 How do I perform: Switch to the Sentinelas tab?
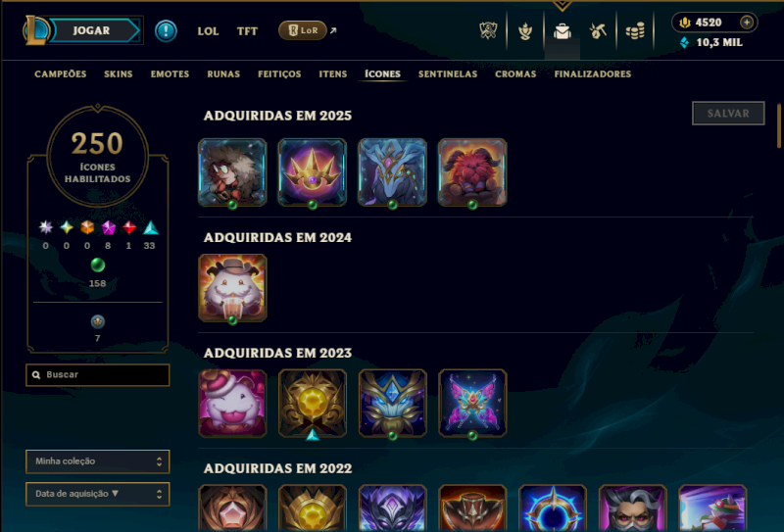(448, 74)
